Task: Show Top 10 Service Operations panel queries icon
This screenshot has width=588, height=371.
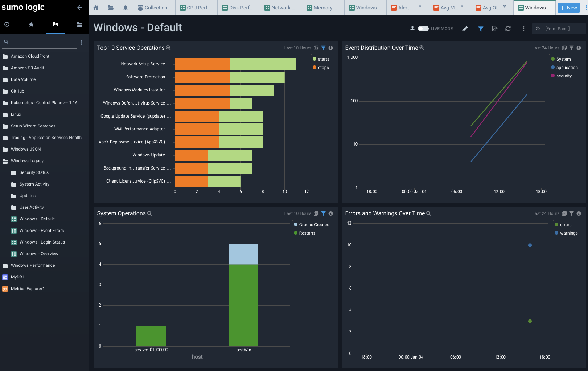Action: pos(316,48)
